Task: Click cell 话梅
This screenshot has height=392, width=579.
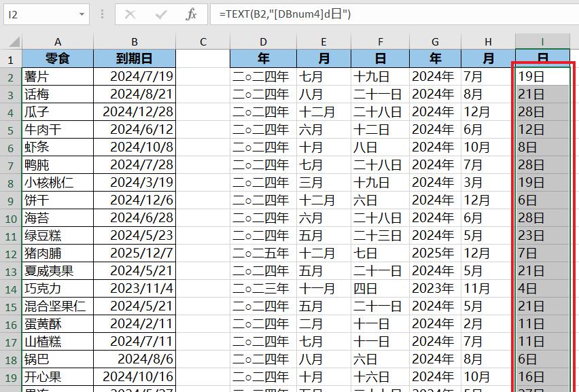Action: coord(58,94)
